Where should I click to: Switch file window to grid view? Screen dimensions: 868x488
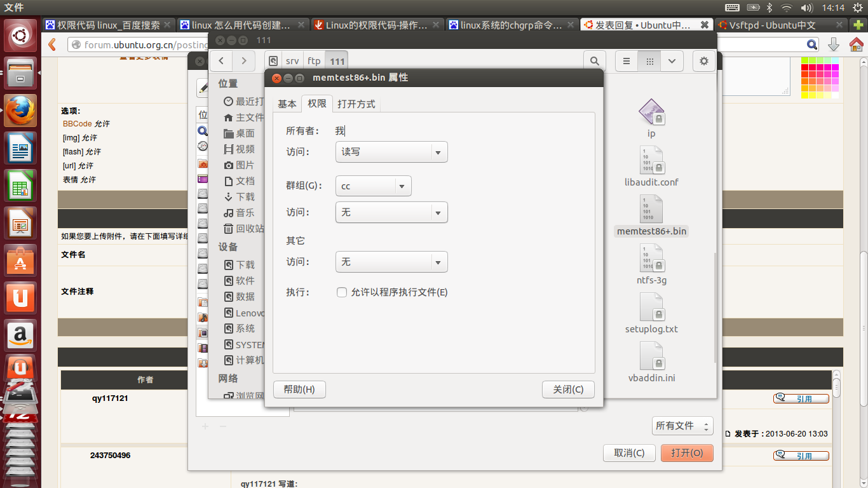tap(649, 61)
